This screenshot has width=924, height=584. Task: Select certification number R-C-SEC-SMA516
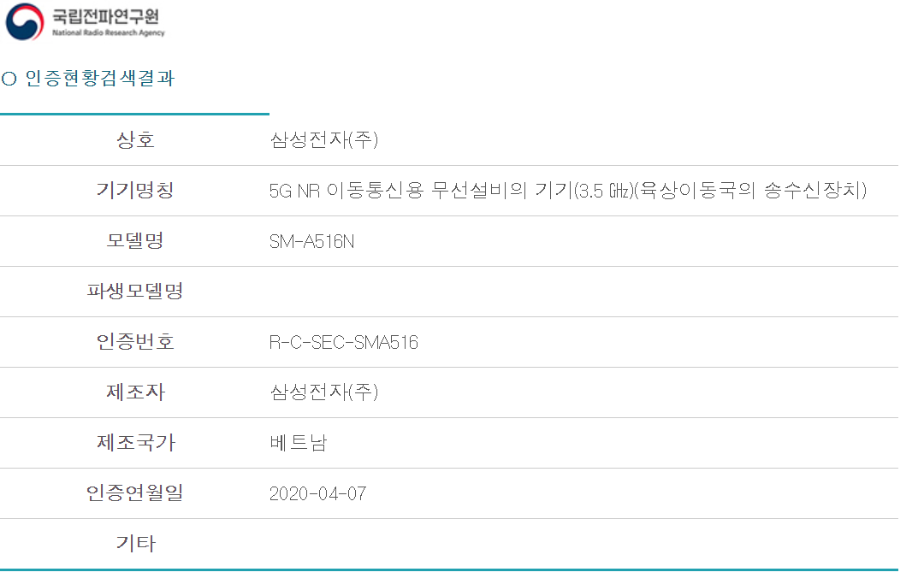click(x=343, y=343)
